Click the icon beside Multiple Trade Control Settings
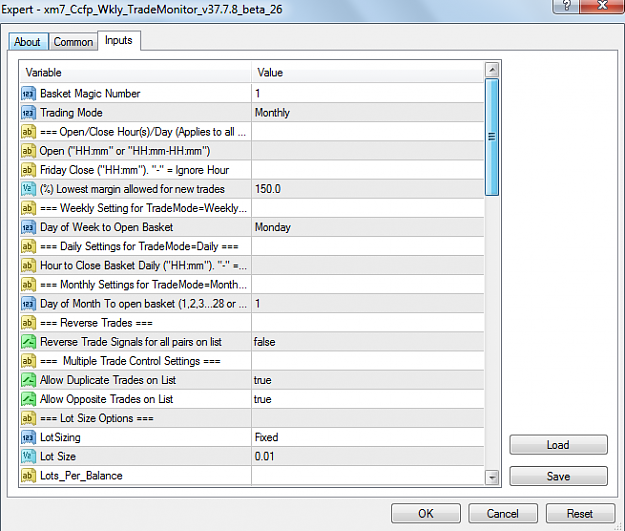 click(28, 361)
